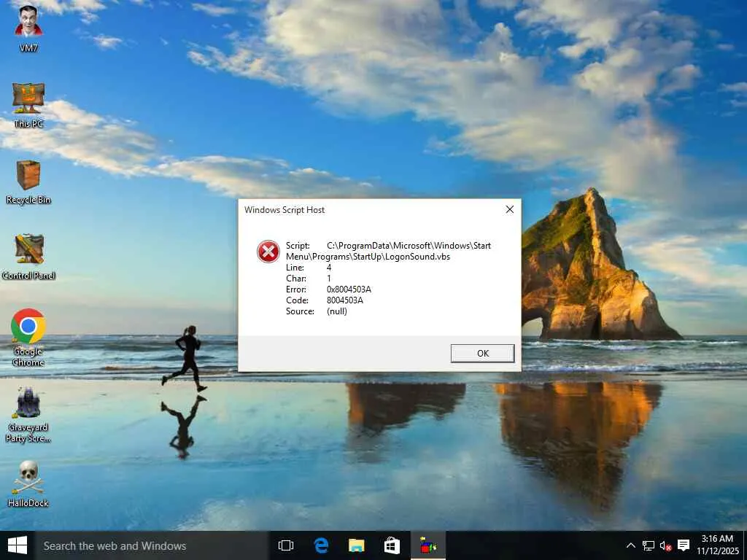Open File Explorer from the taskbar

(x=356, y=545)
